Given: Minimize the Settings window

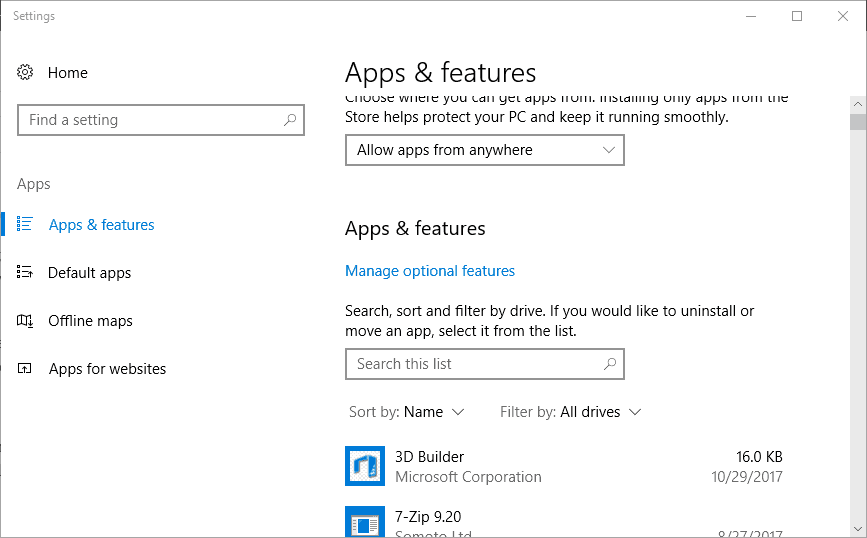Looking at the screenshot, I should [x=751, y=16].
